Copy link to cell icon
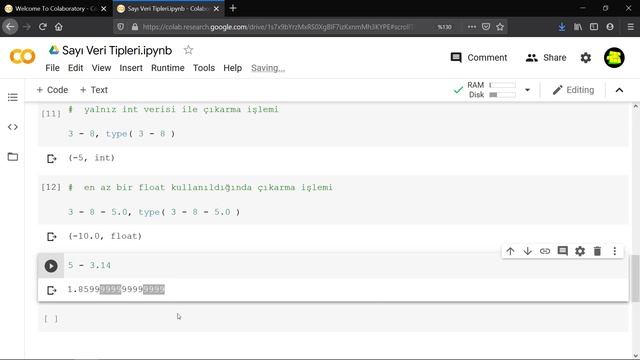This screenshot has height=360, width=640. (x=545, y=251)
